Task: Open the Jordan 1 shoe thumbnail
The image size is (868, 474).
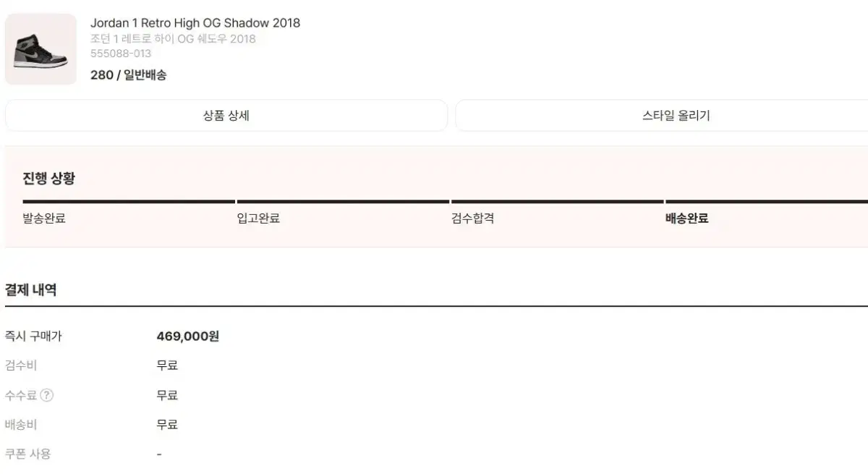Action: (41, 49)
